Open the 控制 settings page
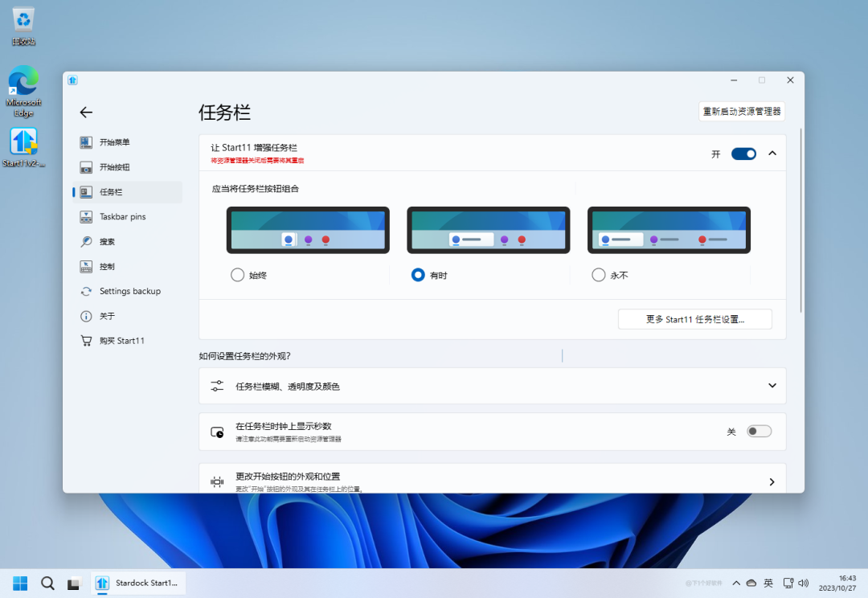 [127, 266]
